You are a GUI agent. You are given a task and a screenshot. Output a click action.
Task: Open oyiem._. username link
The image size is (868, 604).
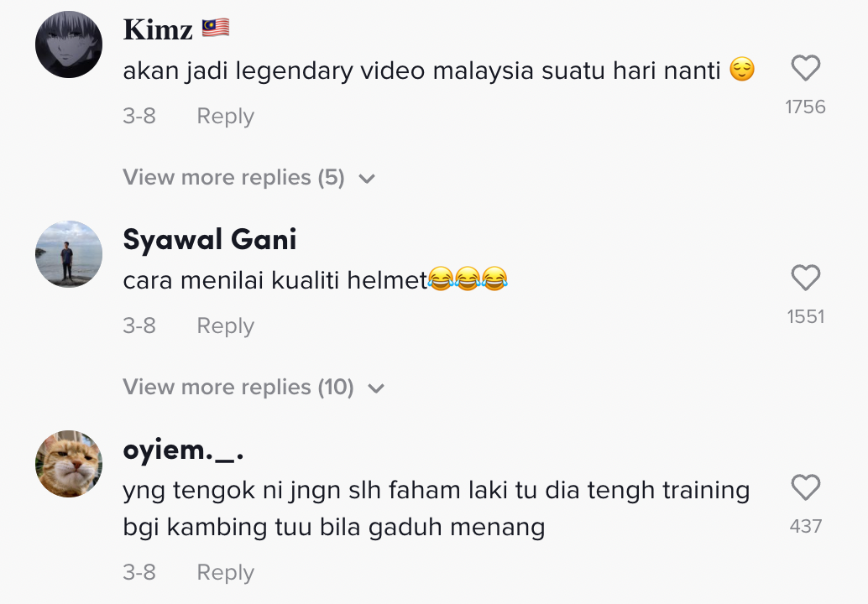coord(183,450)
